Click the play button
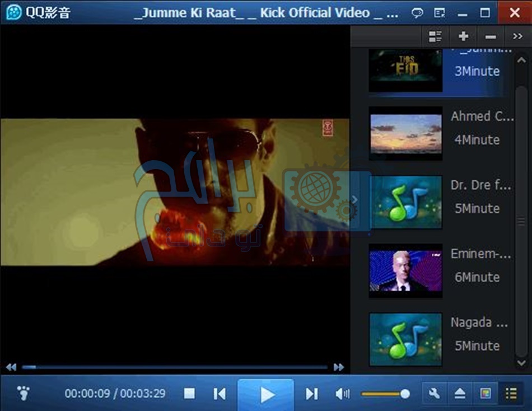Viewport: 532px width, 411px height. (267, 394)
